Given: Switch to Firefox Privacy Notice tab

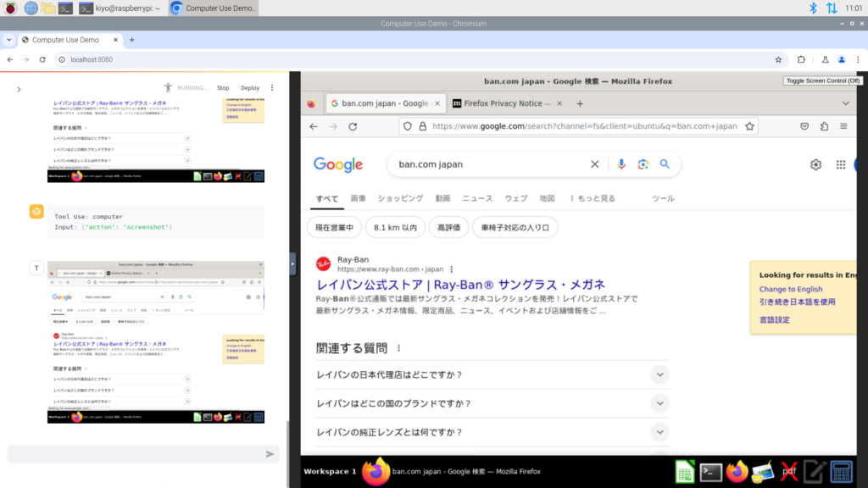Looking at the screenshot, I should click(503, 103).
